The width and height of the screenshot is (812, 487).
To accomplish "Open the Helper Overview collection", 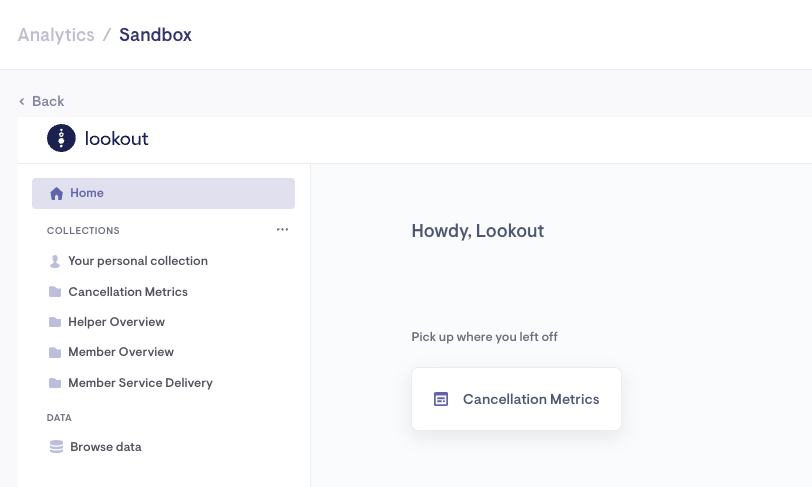I will pyautogui.click(x=116, y=322).
